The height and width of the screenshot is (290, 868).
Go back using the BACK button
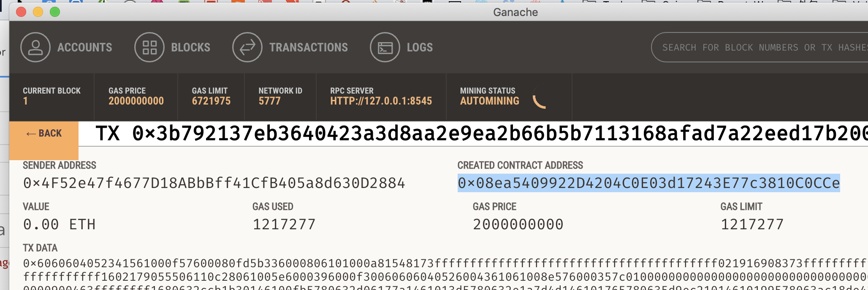coord(44,140)
